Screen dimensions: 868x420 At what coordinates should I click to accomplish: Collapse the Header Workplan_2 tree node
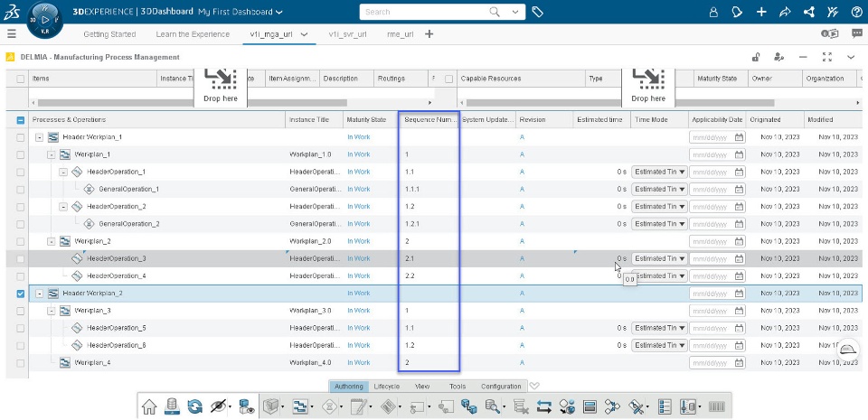39,294
